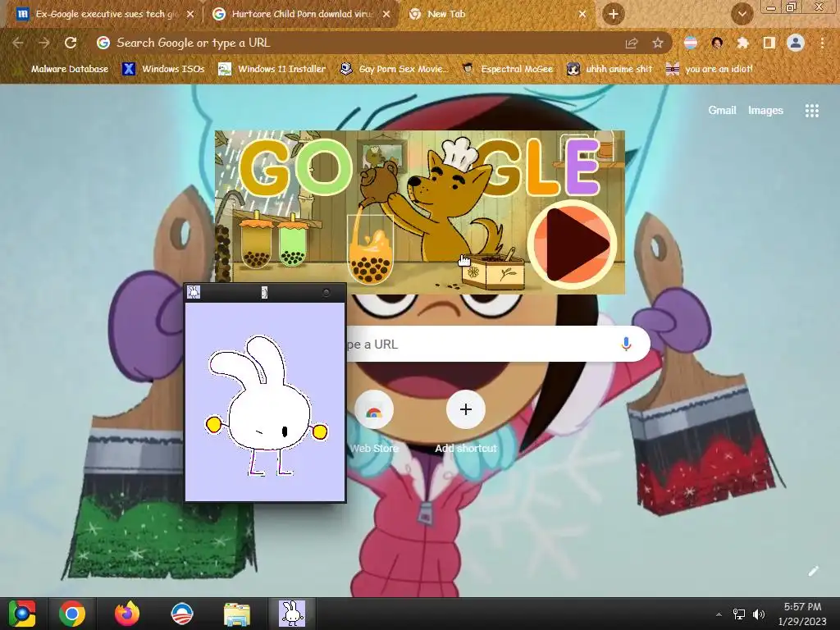Go back using the browser back arrow
Viewport: 840px width, 630px height.
tap(18, 43)
